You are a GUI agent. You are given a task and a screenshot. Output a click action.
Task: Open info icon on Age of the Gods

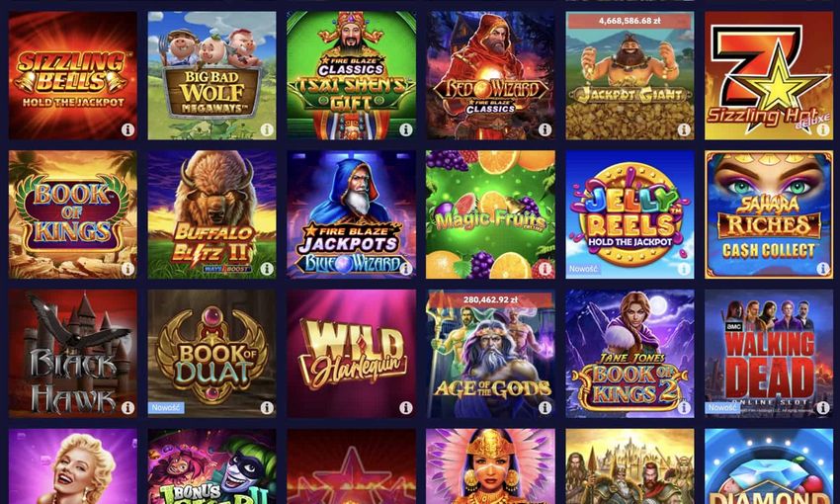pyautogui.click(x=545, y=407)
